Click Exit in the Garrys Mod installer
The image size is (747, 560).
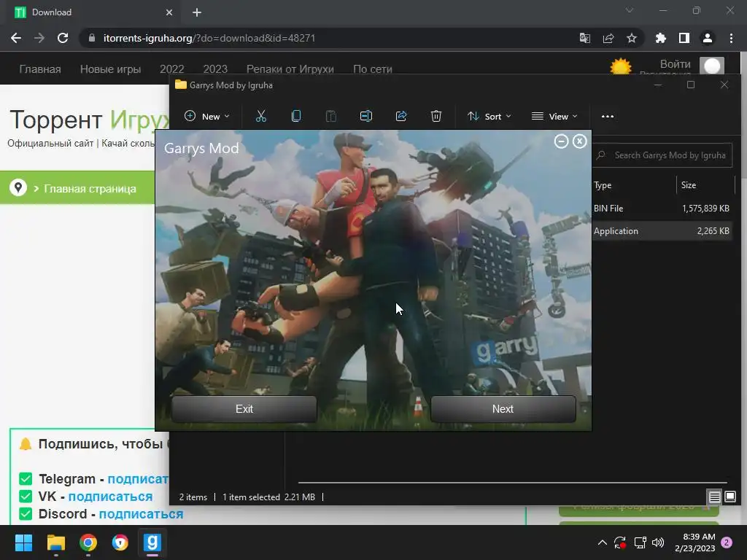[244, 408]
